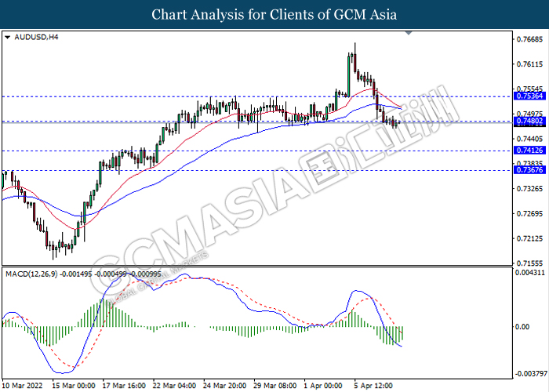Click the AUDUSD,H4 chart title text
549x392 pixels.
(36, 37)
